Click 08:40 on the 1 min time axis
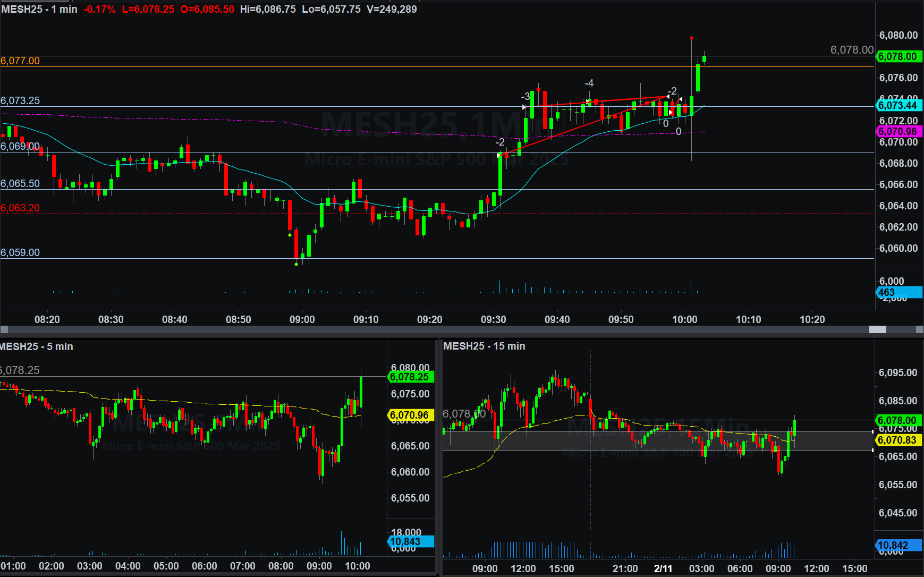 pos(175,319)
